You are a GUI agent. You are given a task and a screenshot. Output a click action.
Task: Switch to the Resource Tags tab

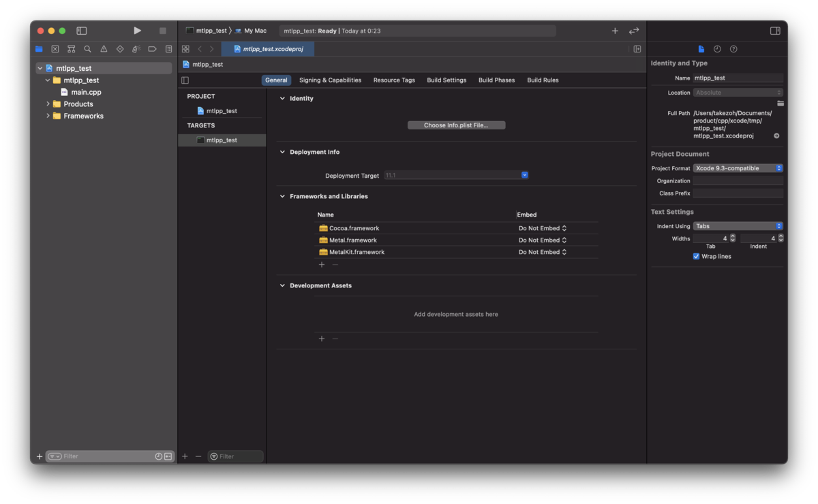(394, 80)
